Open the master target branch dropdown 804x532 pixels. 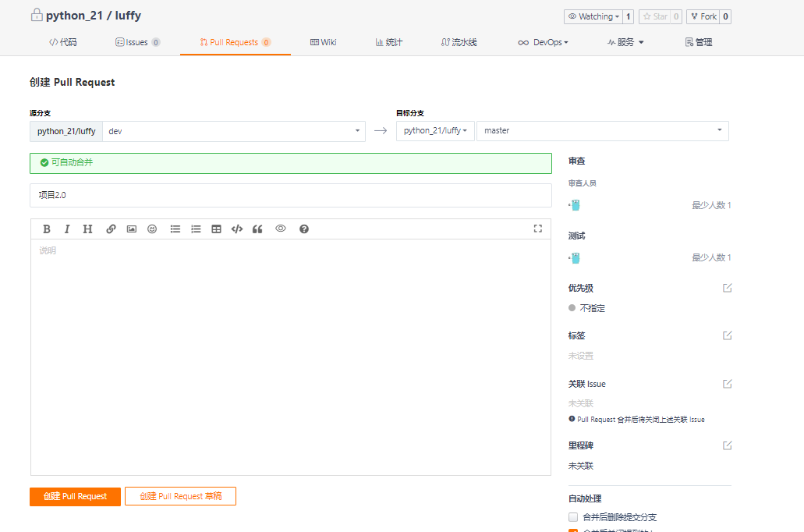(602, 131)
